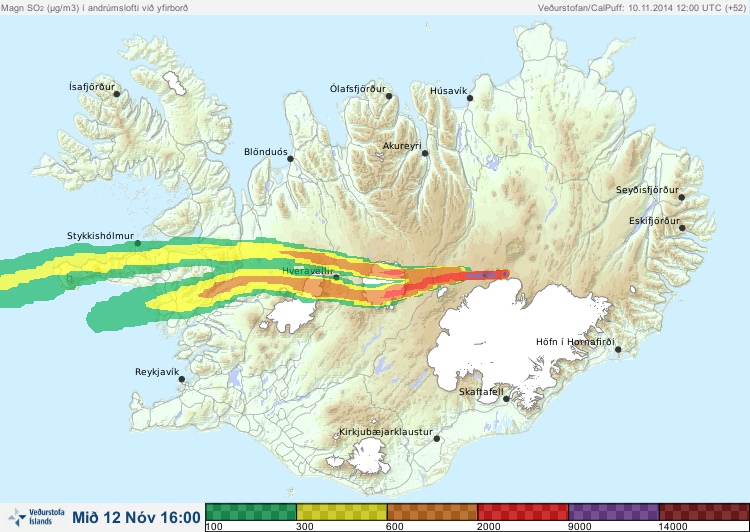
Task: Select the Höfn í Hornafirði label
Action: point(575,342)
